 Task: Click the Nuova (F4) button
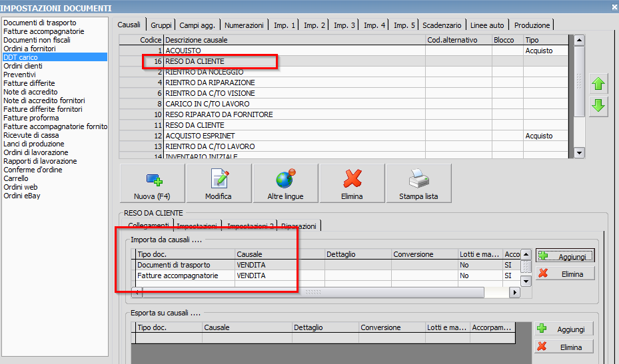[153, 184]
